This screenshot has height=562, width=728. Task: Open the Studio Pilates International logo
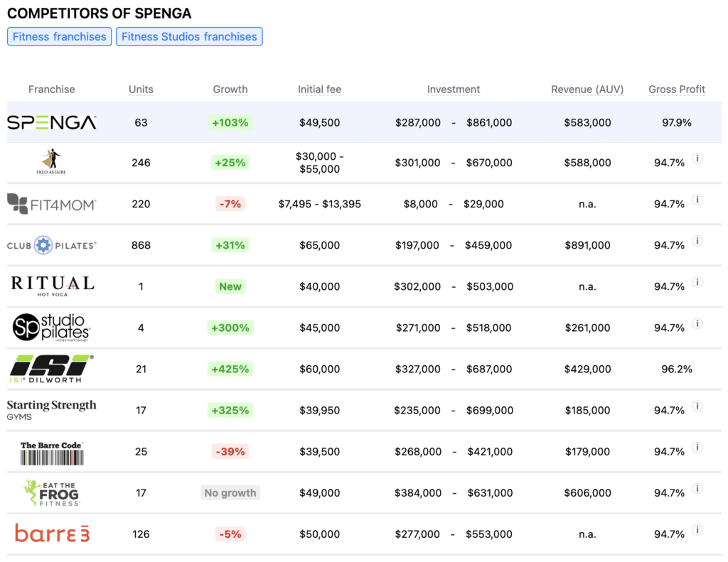pyautogui.click(x=51, y=327)
